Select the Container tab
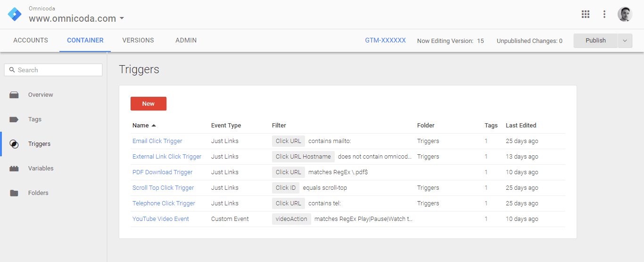 tap(85, 41)
